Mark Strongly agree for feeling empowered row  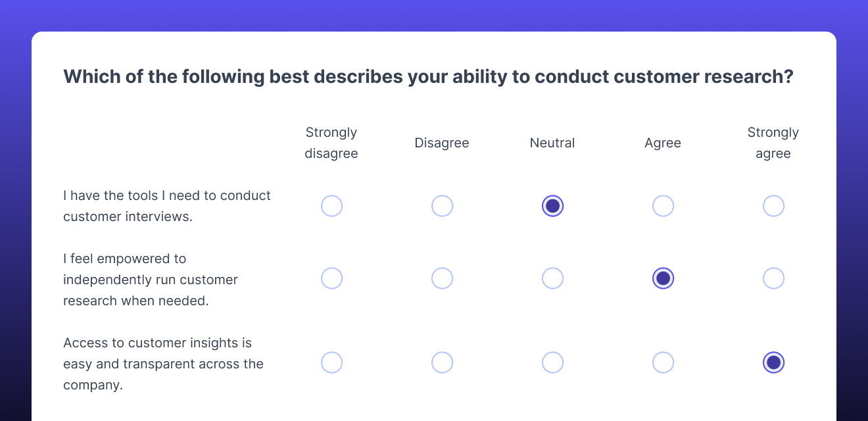(773, 278)
